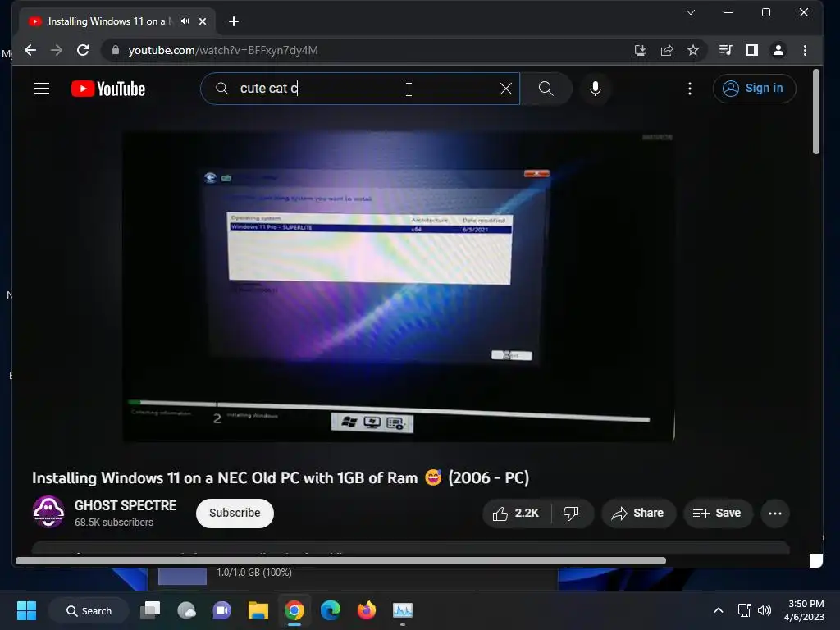Image resolution: width=840 pixels, height=630 pixels.
Task: Go forward in Chrome
Action: tap(57, 50)
